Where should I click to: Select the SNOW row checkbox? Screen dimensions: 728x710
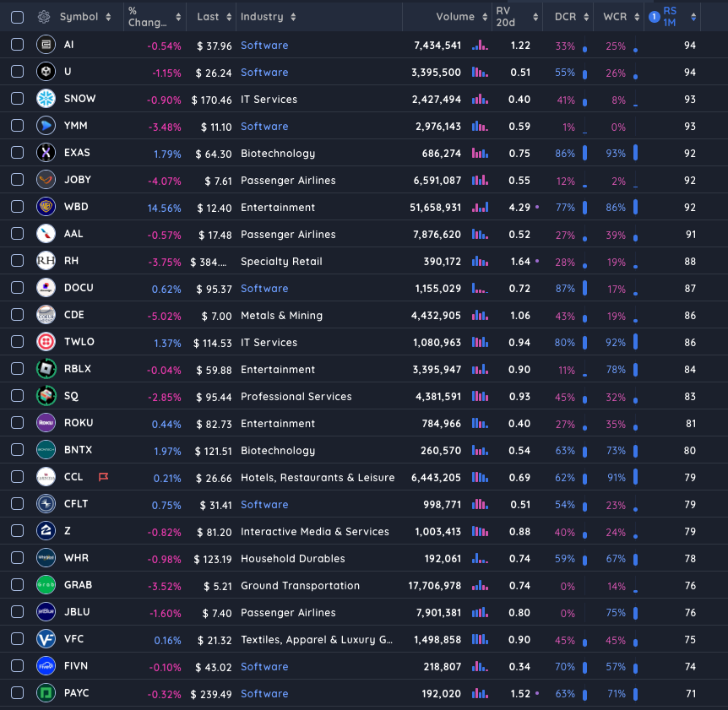(17, 99)
